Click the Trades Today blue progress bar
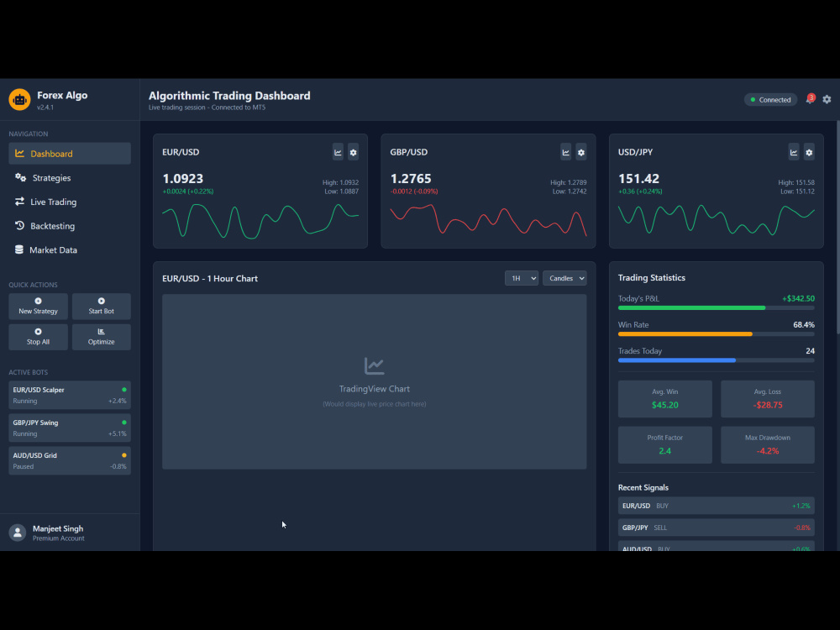 pyautogui.click(x=676, y=360)
